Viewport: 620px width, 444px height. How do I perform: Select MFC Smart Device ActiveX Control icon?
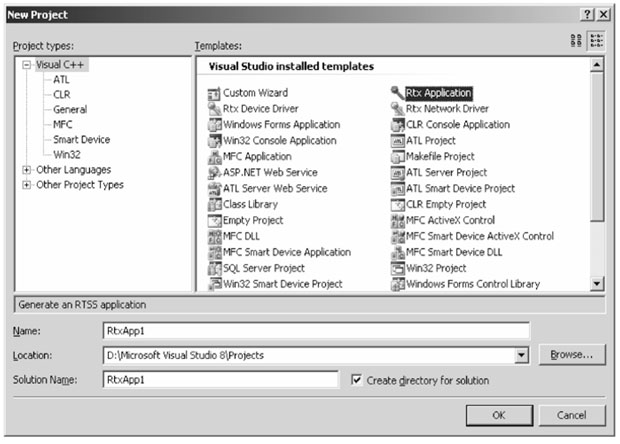(x=397, y=236)
